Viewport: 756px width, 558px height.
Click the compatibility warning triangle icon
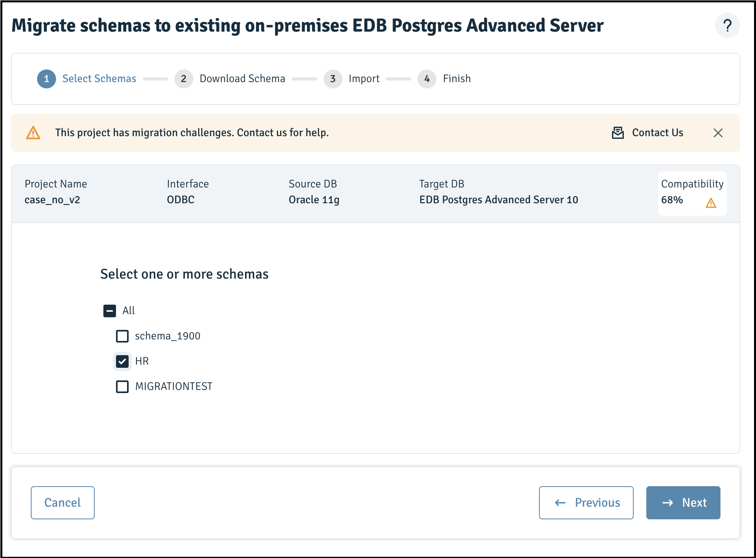(x=711, y=203)
